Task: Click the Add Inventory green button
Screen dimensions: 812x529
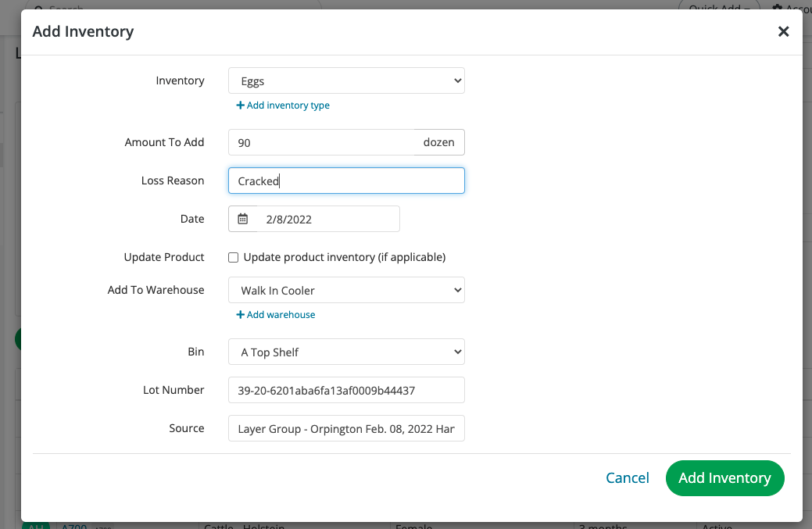Action: click(724, 477)
